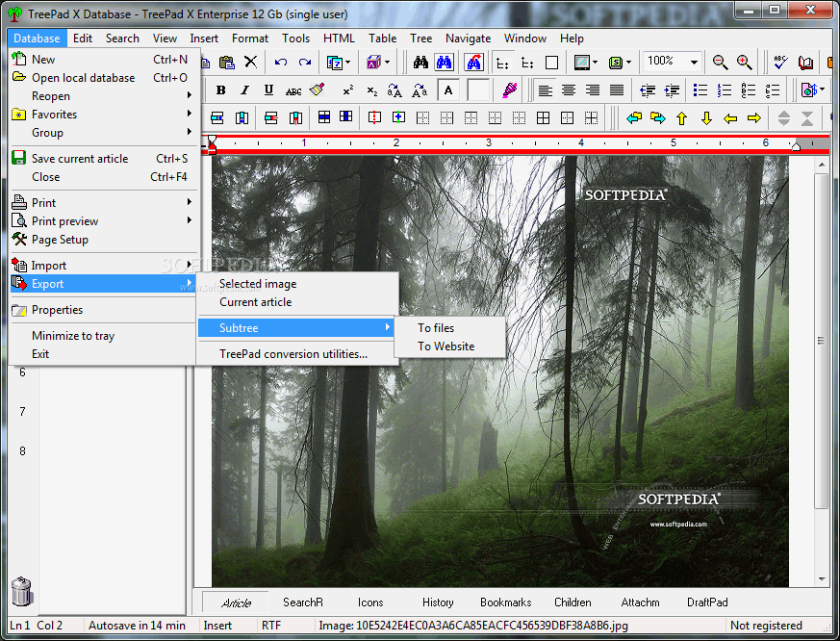This screenshot has width=840, height=641.
Task: Click the pink highlighter marker icon
Action: [509, 90]
